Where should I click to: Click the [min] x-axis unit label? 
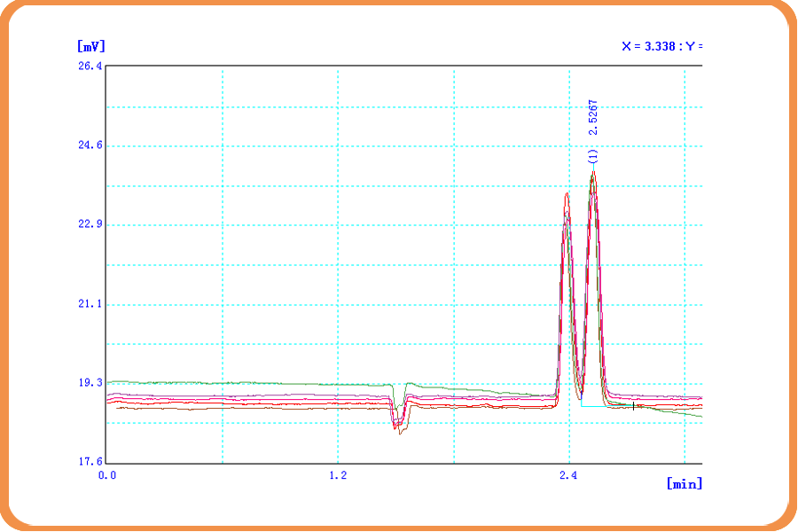684,483
